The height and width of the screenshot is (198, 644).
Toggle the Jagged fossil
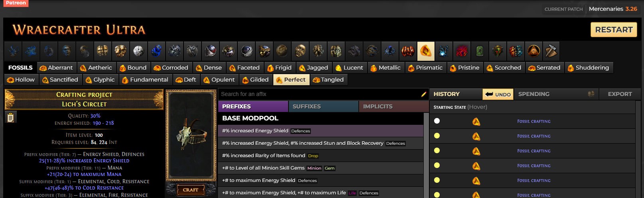click(x=314, y=68)
